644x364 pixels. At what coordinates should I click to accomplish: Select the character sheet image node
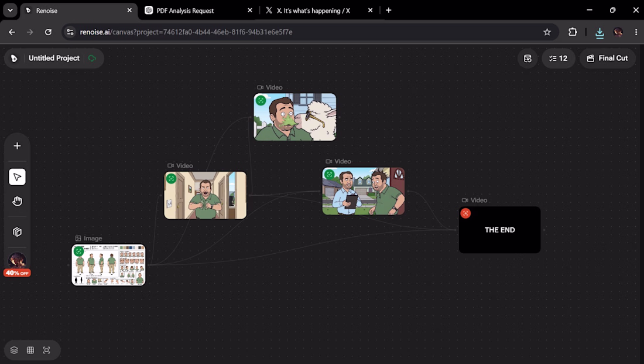108,265
